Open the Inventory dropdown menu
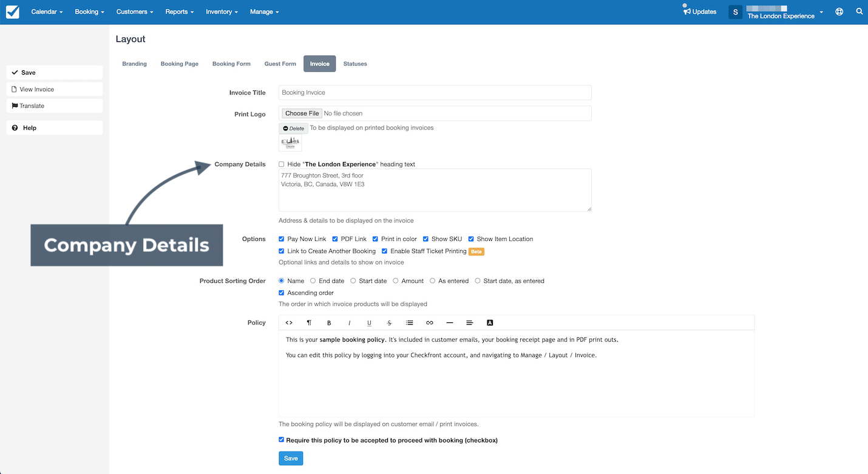The height and width of the screenshot is (474, 868). coord(222,12)
